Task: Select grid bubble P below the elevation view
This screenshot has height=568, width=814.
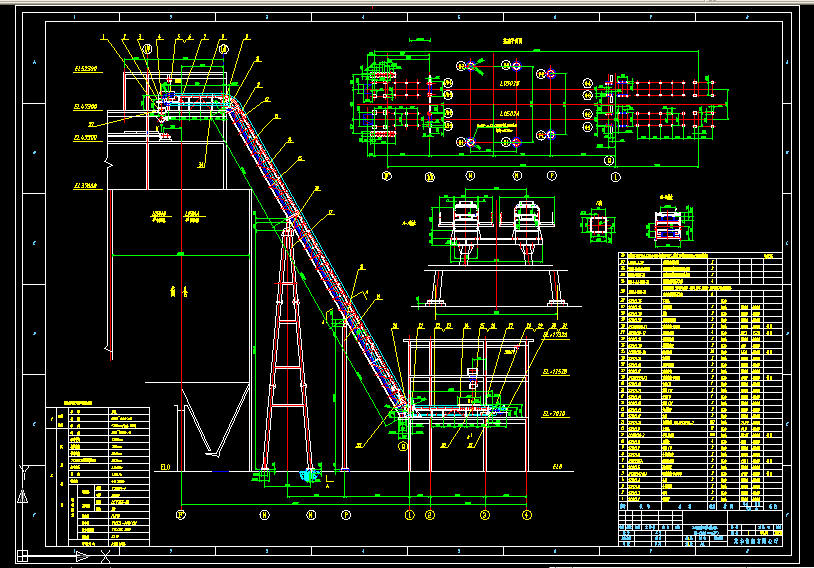Action: [346, 515]
